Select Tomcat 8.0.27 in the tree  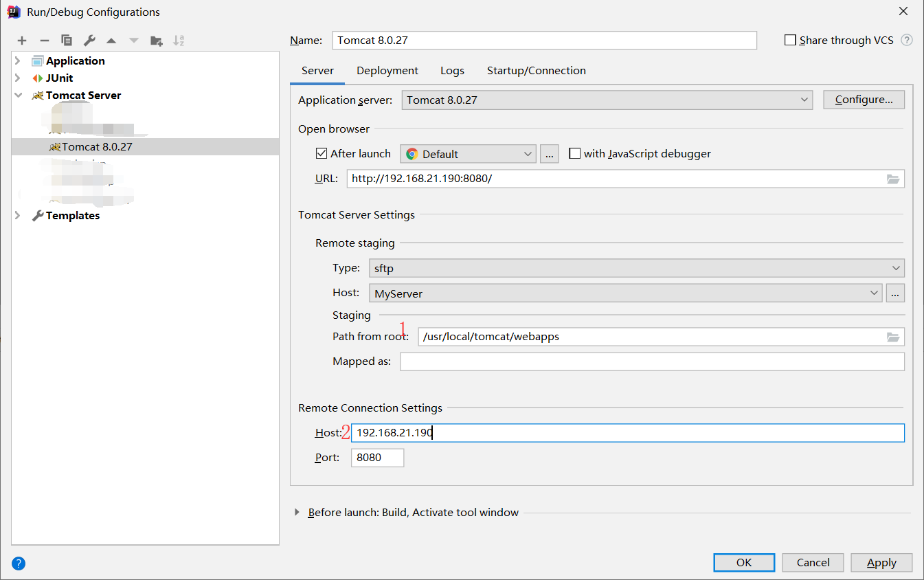click(x=146, y=146)
